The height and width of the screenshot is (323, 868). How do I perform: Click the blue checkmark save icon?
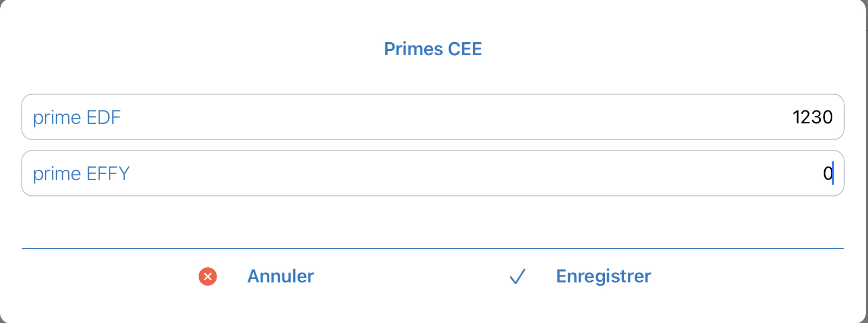[x=517, y=276]
